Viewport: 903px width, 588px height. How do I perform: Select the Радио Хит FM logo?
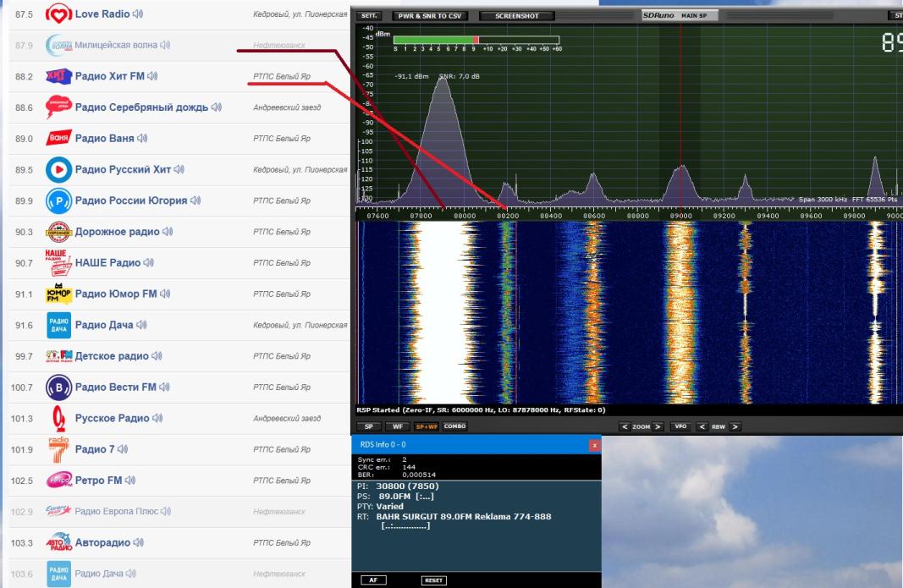(x=58, y=76)
